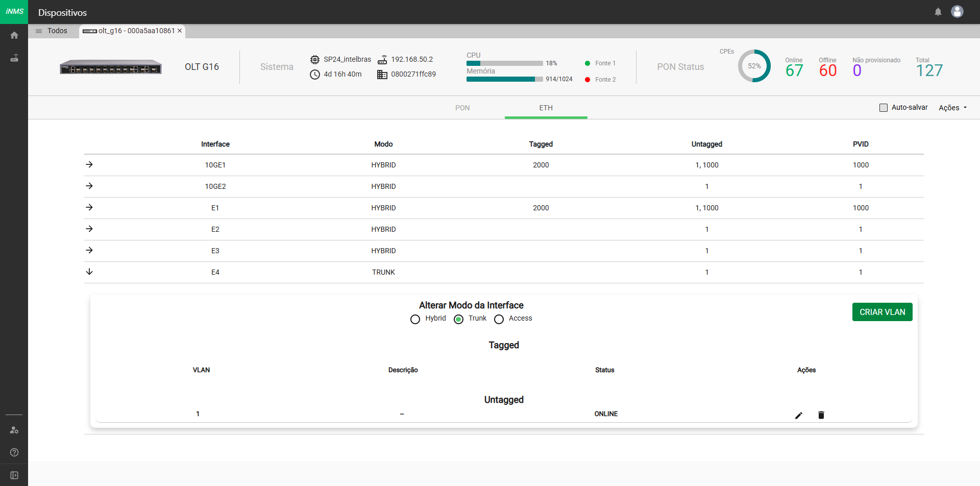
Task: Click the Tagged 2000 cell of 10GE1
Action: pos(541,165)
